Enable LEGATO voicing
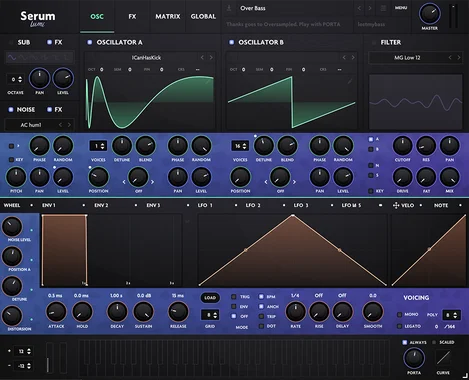 coord(399,326)
